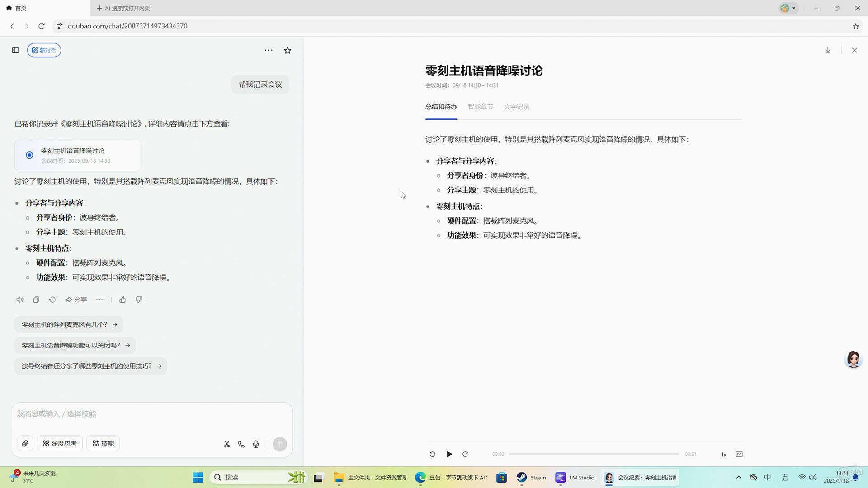Click the thumbs down icon
868x488 pixels.
click(139, 300)
